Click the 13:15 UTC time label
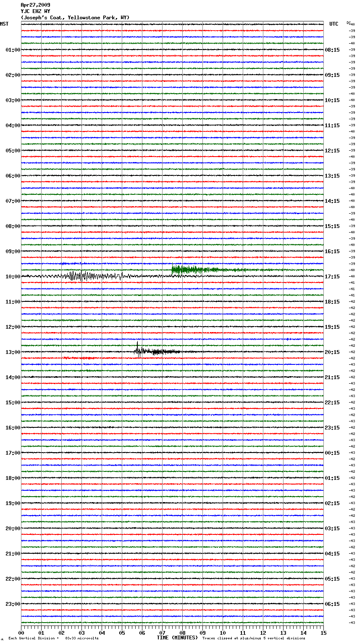357x644 pixels. [x=332, y=176]
